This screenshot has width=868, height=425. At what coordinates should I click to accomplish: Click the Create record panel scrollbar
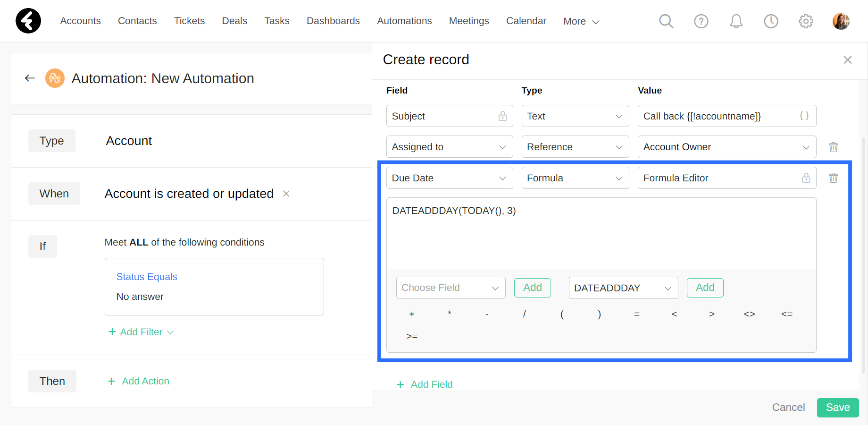[x=864, y=255]
